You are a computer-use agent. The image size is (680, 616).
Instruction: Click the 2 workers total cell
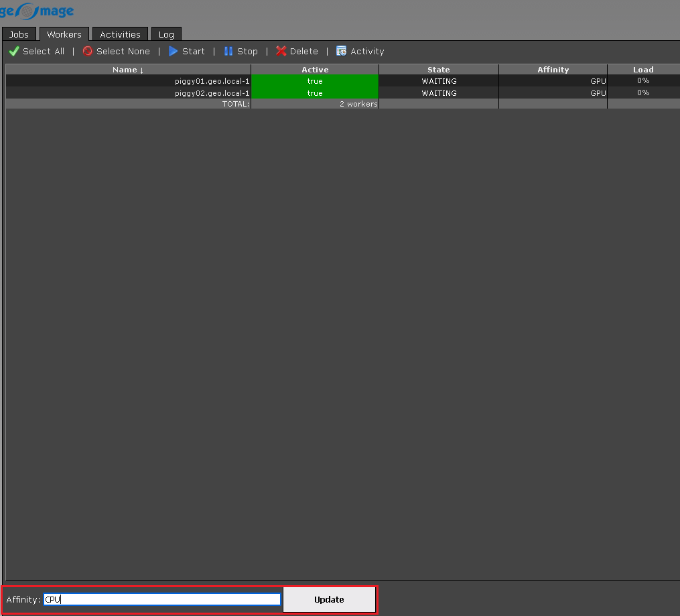tap(358, 104)
